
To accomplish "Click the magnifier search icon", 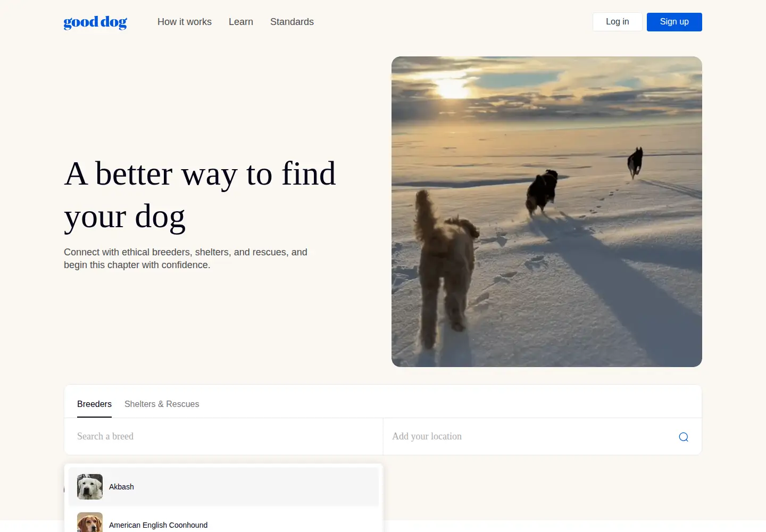I will pyautogui.click(x=684, y=437).
